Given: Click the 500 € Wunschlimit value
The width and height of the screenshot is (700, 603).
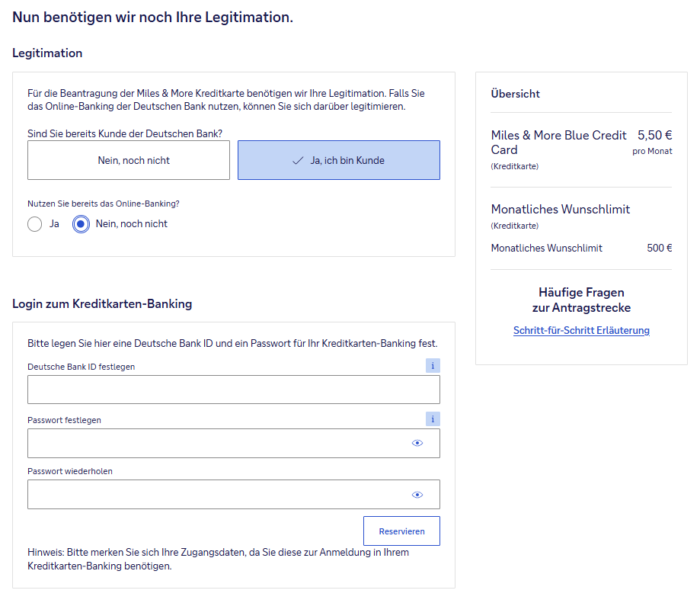Looking at the screenshot, I should click(659, 248).
